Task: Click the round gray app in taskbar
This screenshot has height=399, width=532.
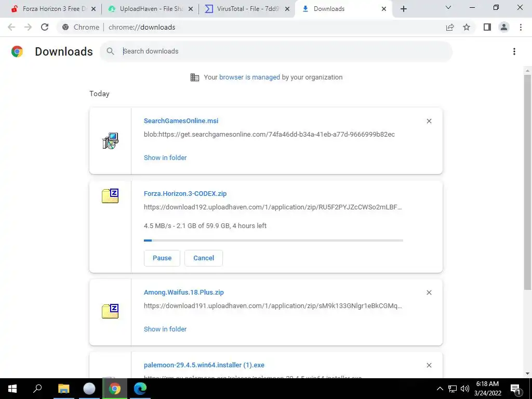Action: tap(89, 389)
